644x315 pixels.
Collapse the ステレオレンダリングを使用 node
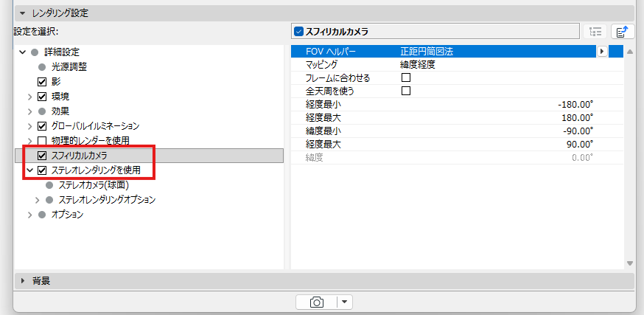point(29,170)
